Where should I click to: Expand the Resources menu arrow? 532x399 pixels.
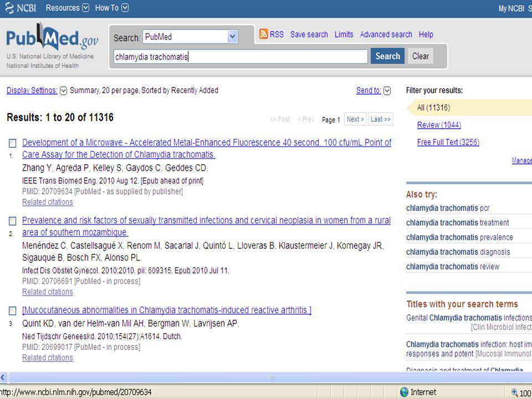click(x=86, y=8)
